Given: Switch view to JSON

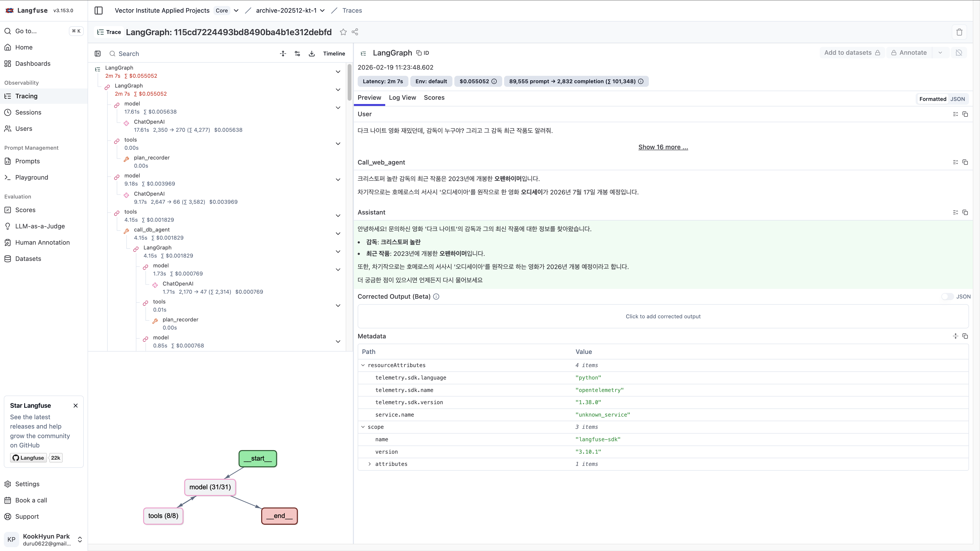Looking at the screenshot, I should point(958,99).
